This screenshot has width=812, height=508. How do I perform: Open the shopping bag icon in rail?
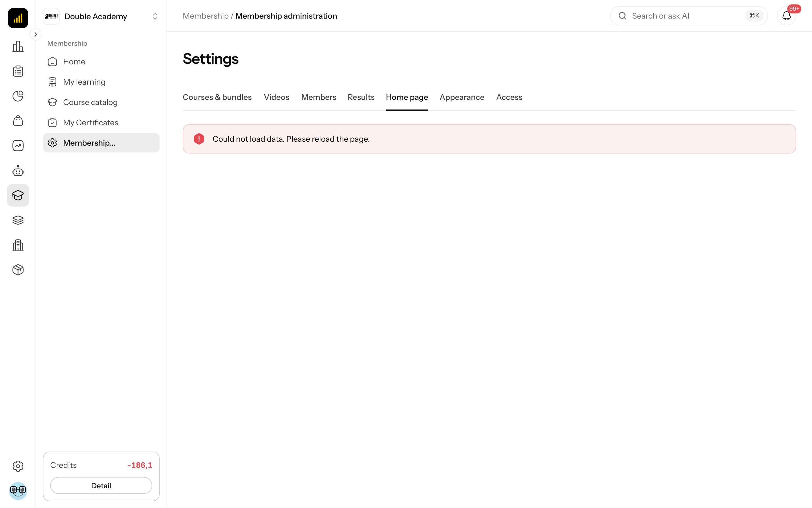click(x=18, y=121)
